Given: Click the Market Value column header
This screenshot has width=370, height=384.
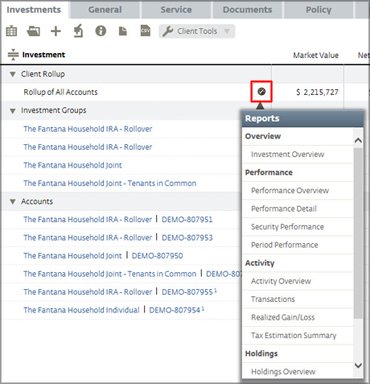Looking at the screenshot, I should tap(316, 55).
